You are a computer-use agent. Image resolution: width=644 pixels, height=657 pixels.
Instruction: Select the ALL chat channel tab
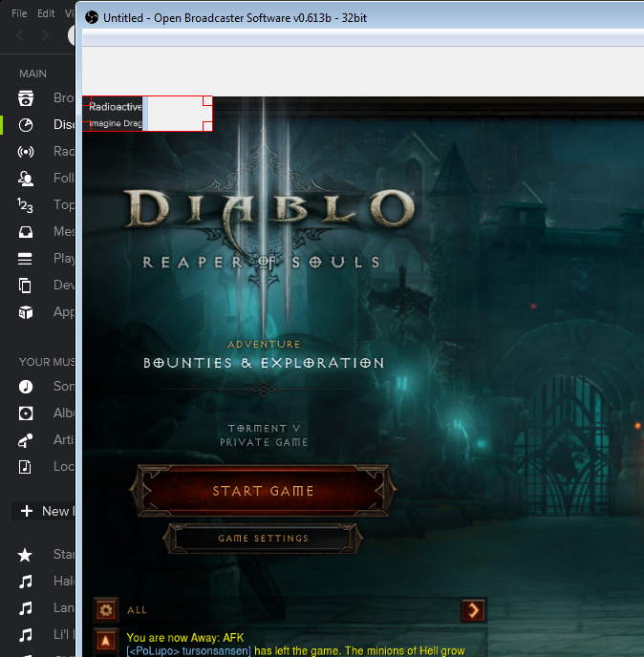point(137,610)
